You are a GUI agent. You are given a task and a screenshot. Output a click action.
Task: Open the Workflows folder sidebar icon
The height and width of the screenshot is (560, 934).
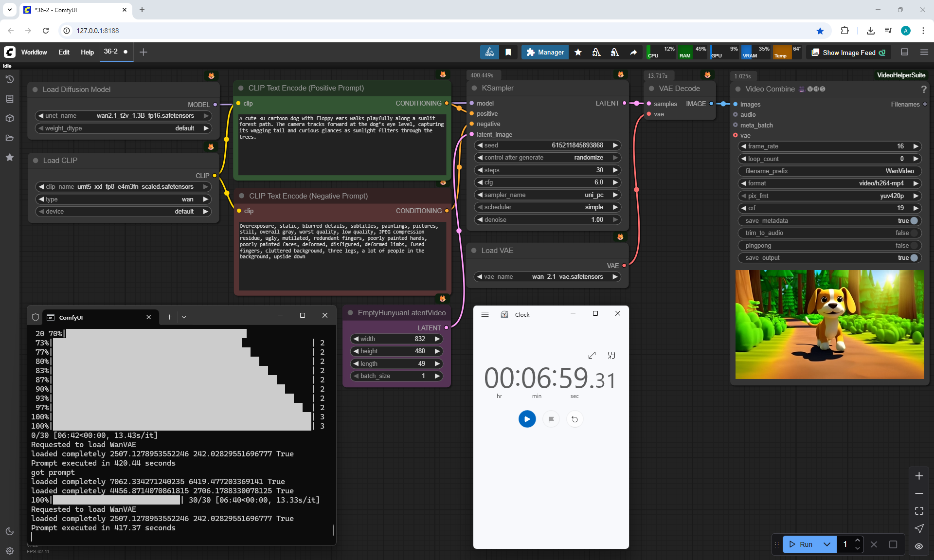[x=10, y=138]
